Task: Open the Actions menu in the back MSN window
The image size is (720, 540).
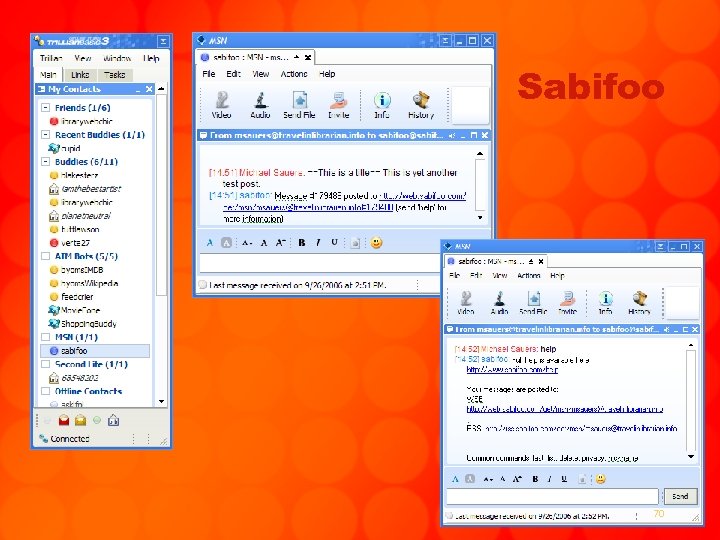Action: (294, 73)
